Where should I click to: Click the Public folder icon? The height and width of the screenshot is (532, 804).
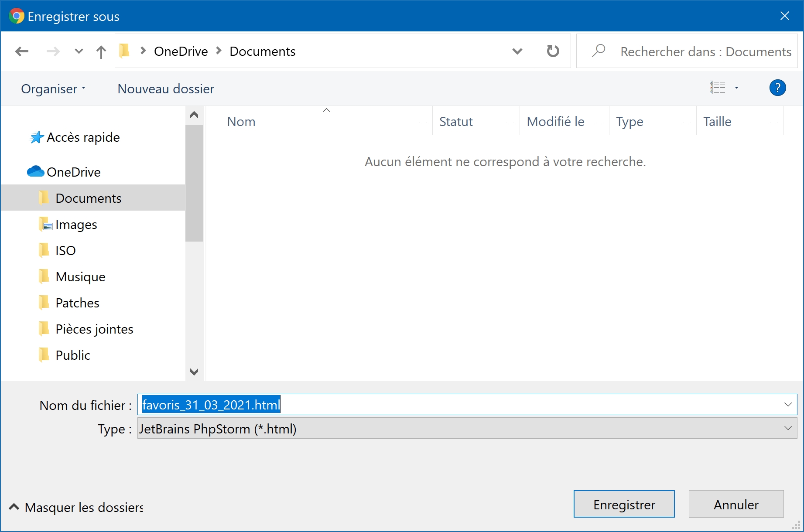pos(44,355)
